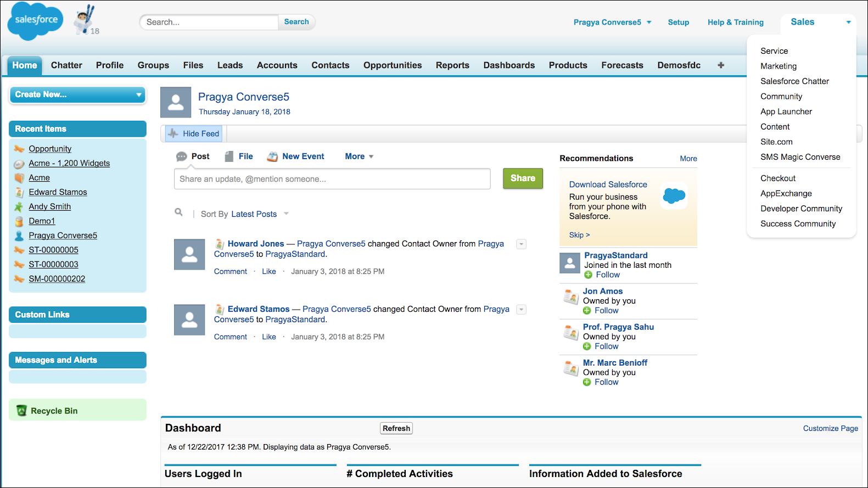Open SM-000000202 recent item
Image resolution: width=868 pixels, height=488 pixels.
coord(57,279)
